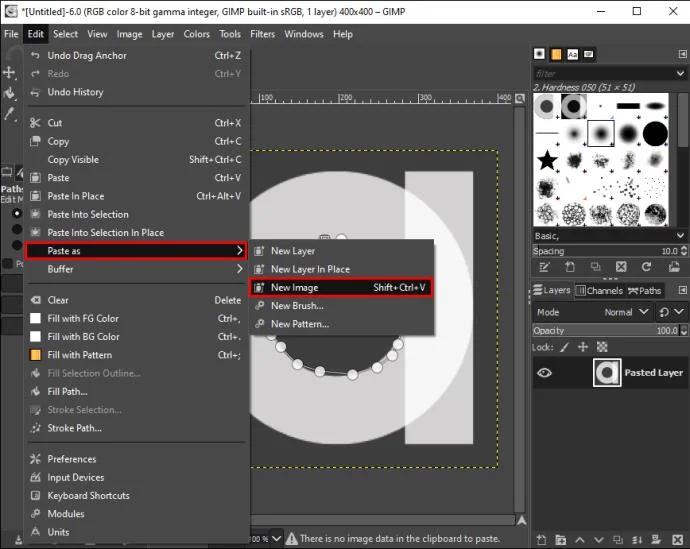Switch to the Channels tab
The image size is (690, 549).
pos(599,290)
